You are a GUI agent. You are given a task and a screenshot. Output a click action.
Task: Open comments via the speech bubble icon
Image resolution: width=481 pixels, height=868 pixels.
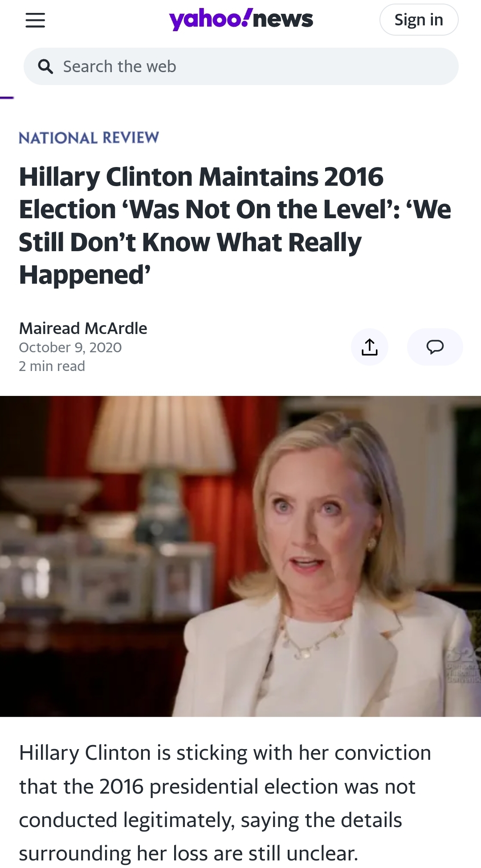tap(435, 347)
